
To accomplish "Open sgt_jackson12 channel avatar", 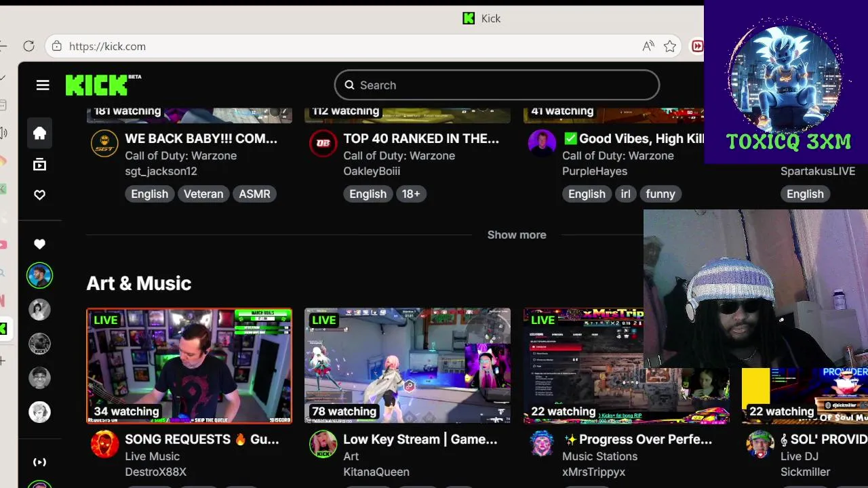I will point(104,143).
